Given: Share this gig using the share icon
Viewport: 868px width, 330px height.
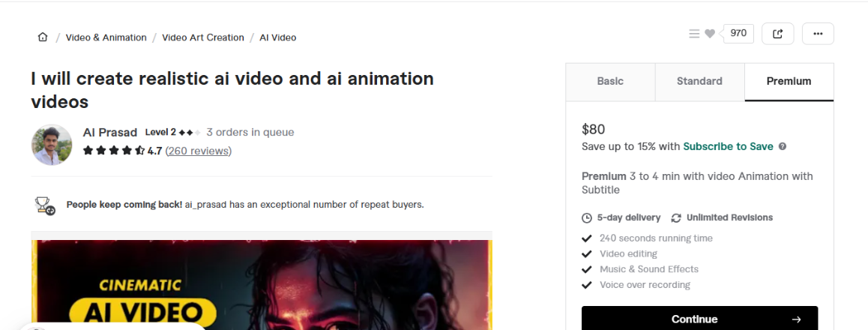Looking at the screenshot, I should coord(778,34).
